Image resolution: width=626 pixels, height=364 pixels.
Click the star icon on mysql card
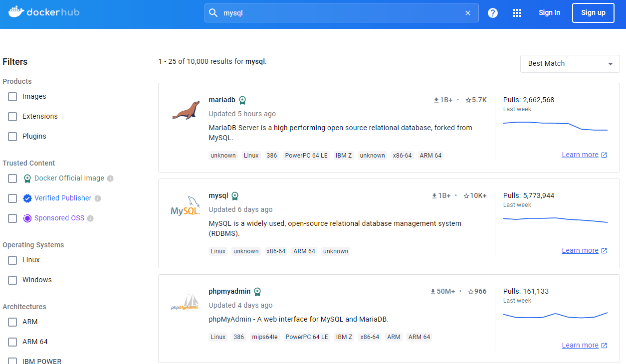(466, 195)
